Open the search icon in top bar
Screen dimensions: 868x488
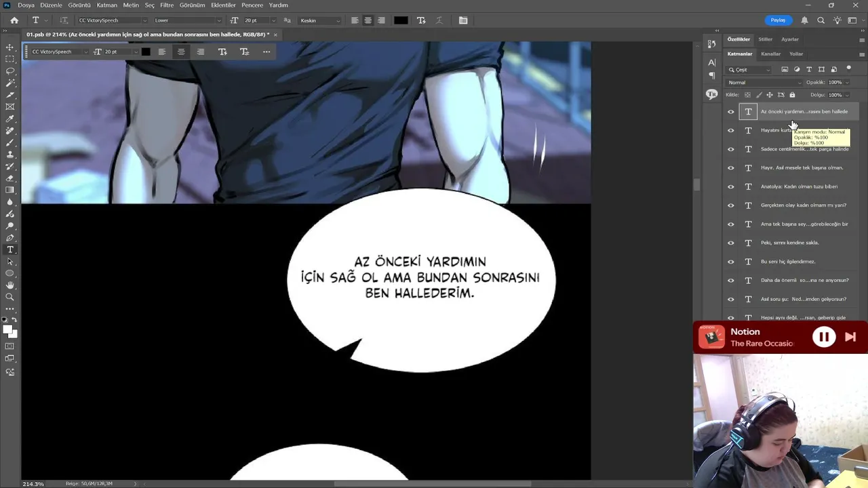(x=821, y=20)
